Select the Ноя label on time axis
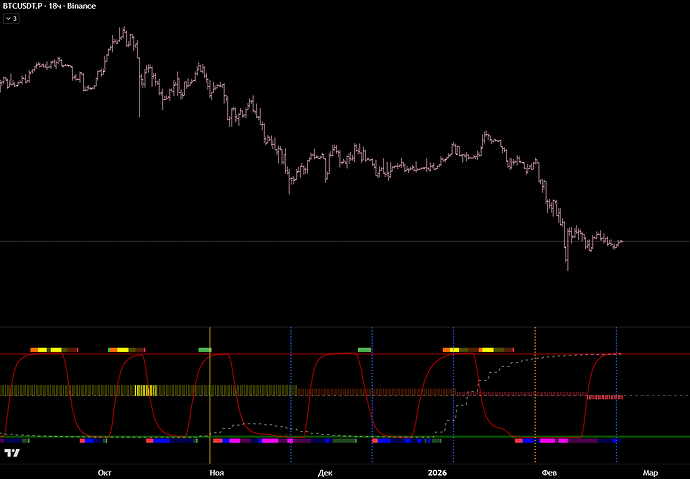The image size is (690, 479). 213,471
